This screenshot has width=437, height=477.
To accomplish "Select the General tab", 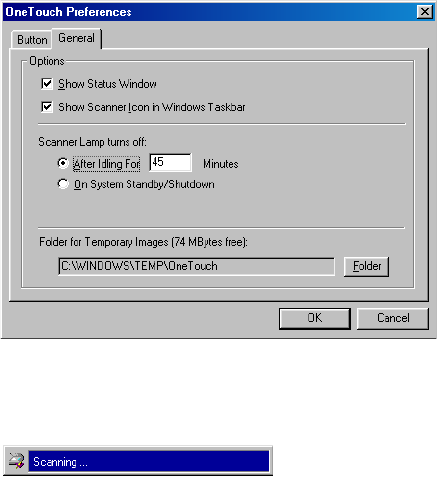I will tap(76, 38).
